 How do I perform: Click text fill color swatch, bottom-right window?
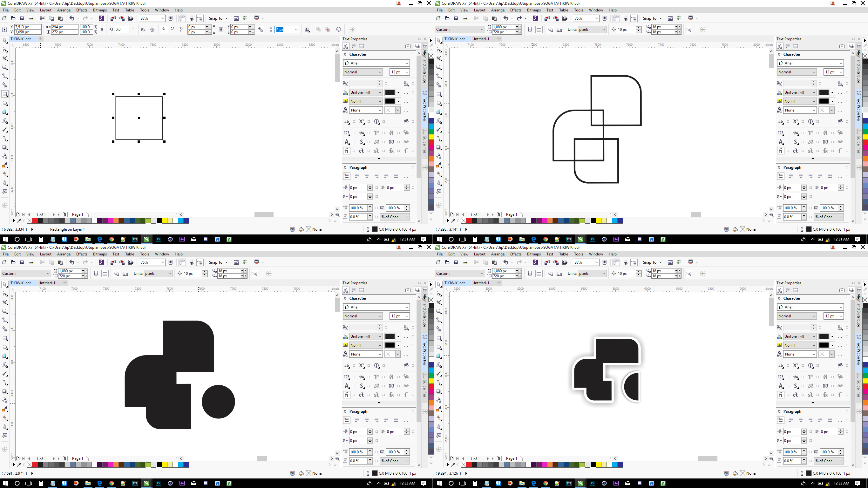coord(824,336)
